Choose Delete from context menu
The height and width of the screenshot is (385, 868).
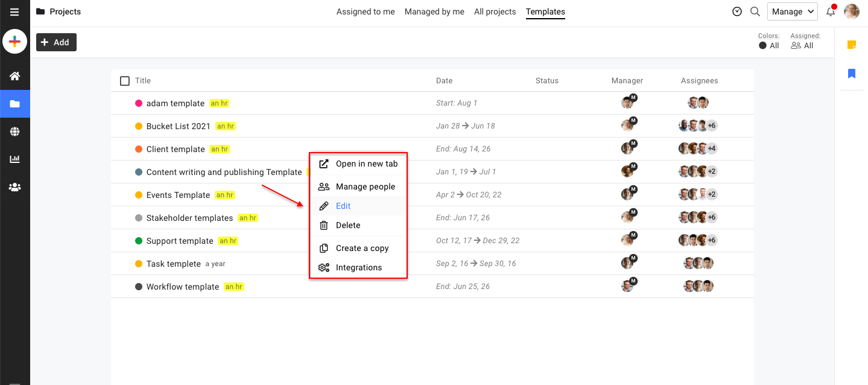coord(358,225)
